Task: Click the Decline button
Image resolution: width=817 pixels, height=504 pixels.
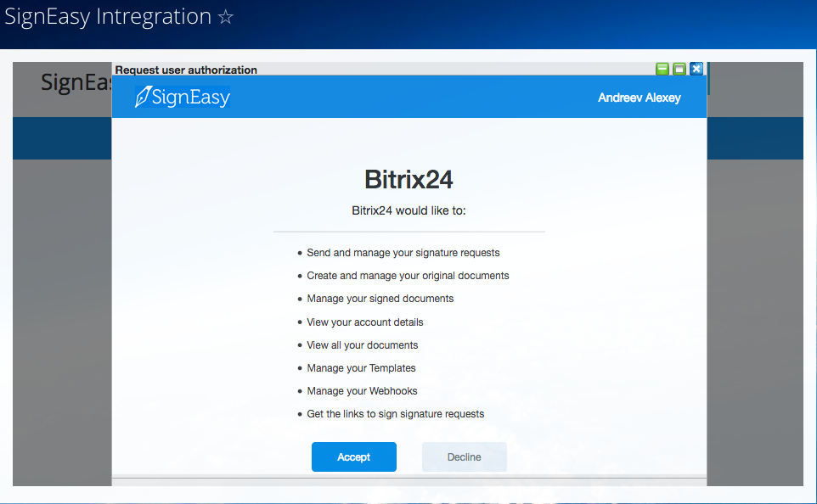Action: [465, 456]
